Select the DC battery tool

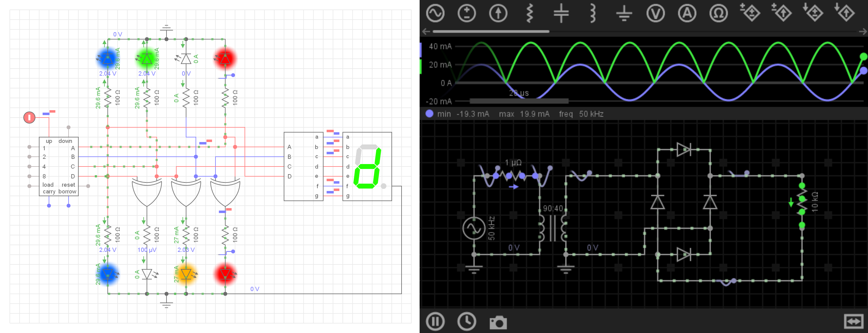tap(467, 13)
